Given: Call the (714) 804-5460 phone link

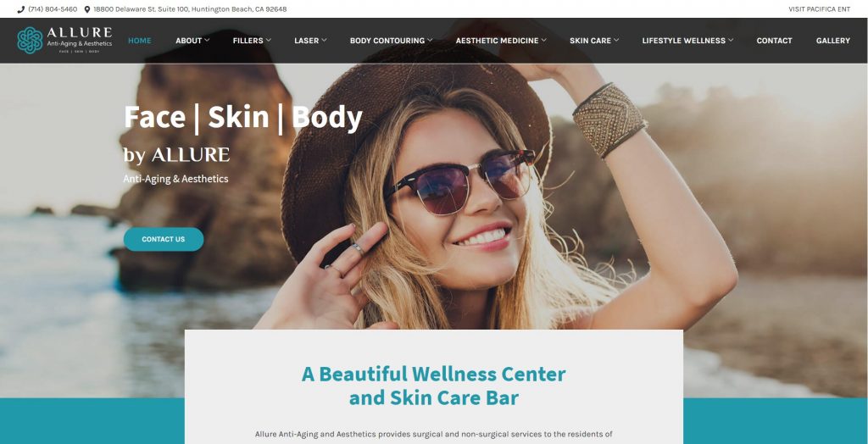Looking at the screenshot, I should (x=53, y=9).
